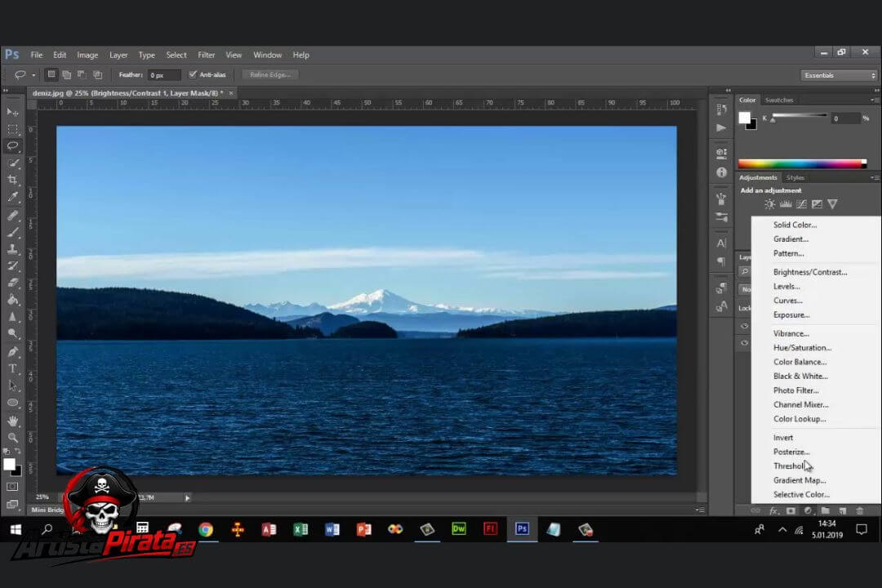This screenshot has height=588, width=882.
Task: Select the Brush tool
Action: tap(12, 233)
